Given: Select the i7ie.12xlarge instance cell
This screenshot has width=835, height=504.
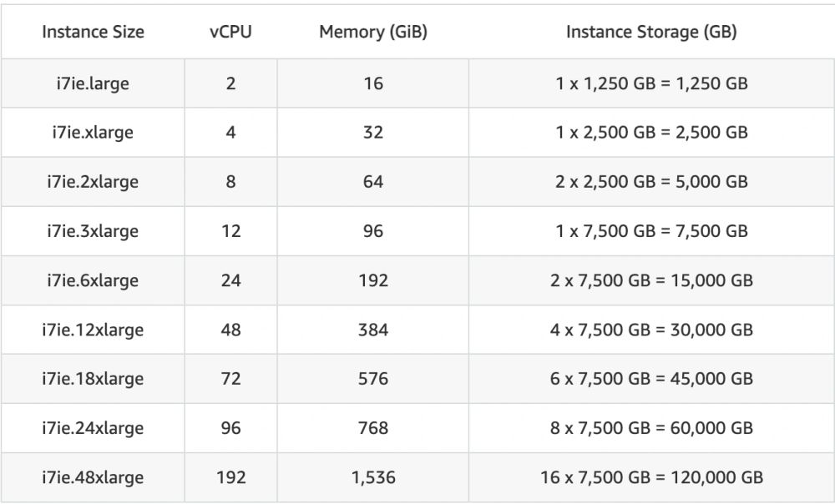Looking at the screenshot, I should tap(93, 330).
